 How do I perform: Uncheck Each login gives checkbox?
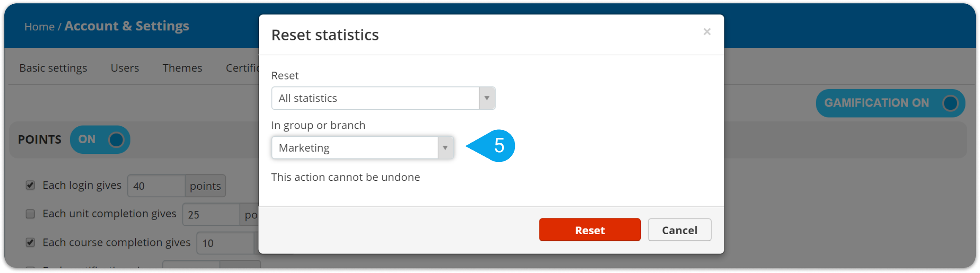[x=30, y=185]
